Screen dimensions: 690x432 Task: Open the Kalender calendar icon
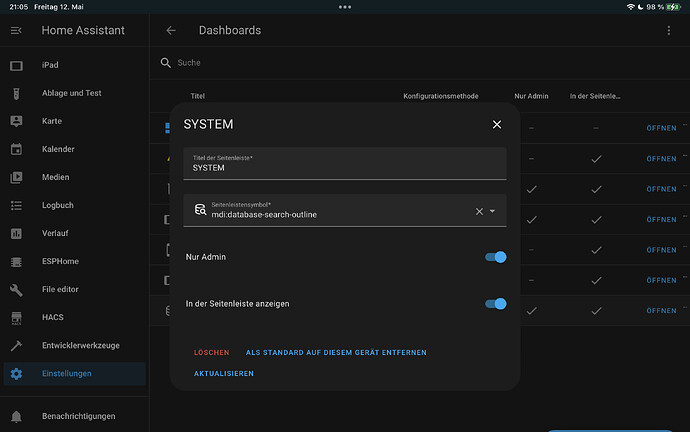click(x=16, y=149)
